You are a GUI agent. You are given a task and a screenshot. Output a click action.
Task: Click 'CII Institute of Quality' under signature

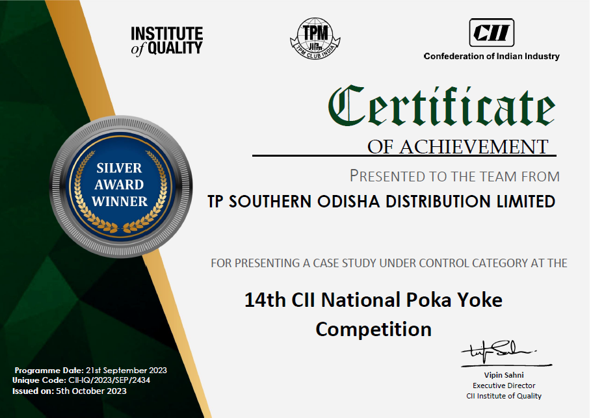[504, 396]
